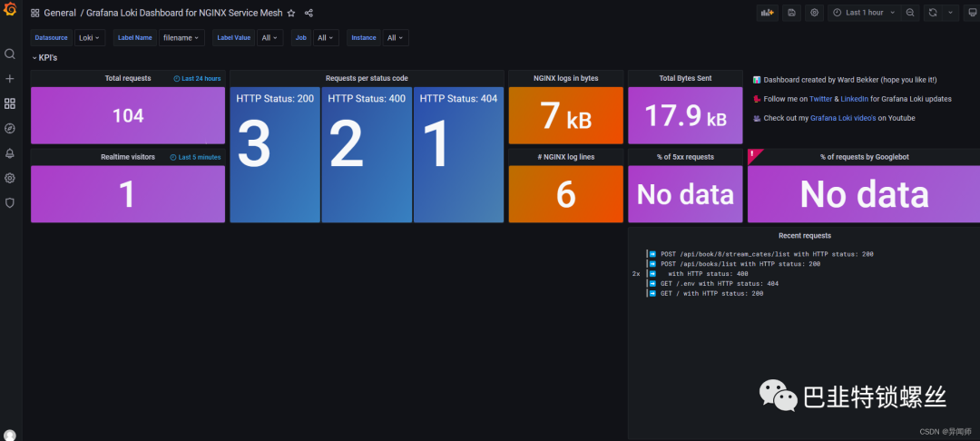The image size is (980, 441).
Task: Select the log line with HTTP status: 400
Action: click(708, 274)
